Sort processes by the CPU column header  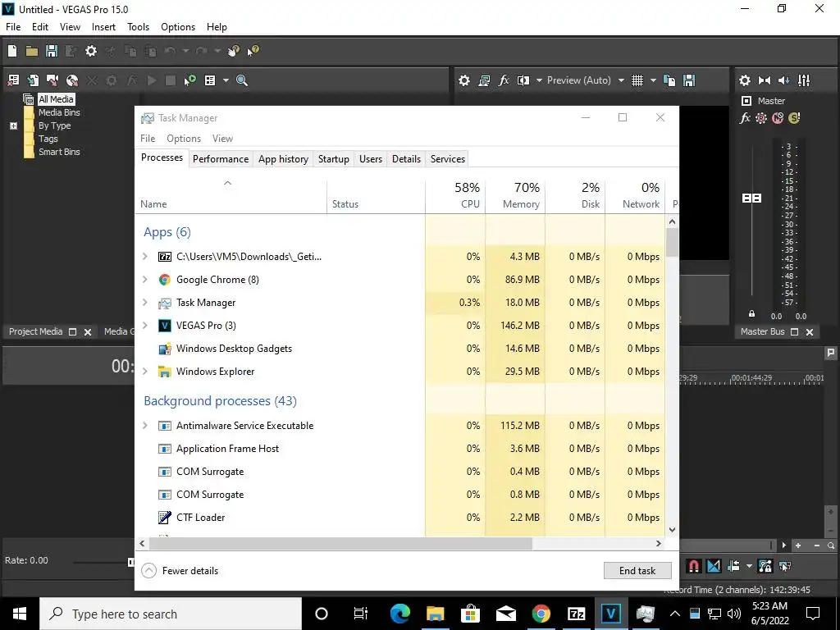click(455, 196)
